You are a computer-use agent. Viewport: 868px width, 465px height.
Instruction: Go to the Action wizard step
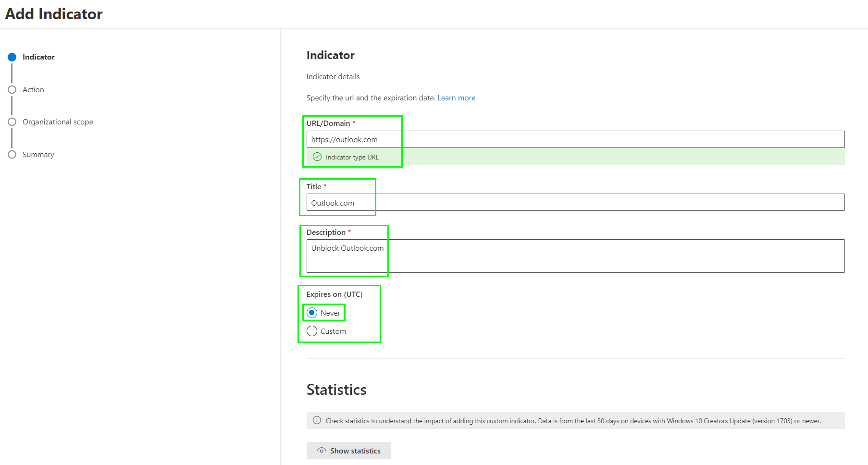point(33,90)
